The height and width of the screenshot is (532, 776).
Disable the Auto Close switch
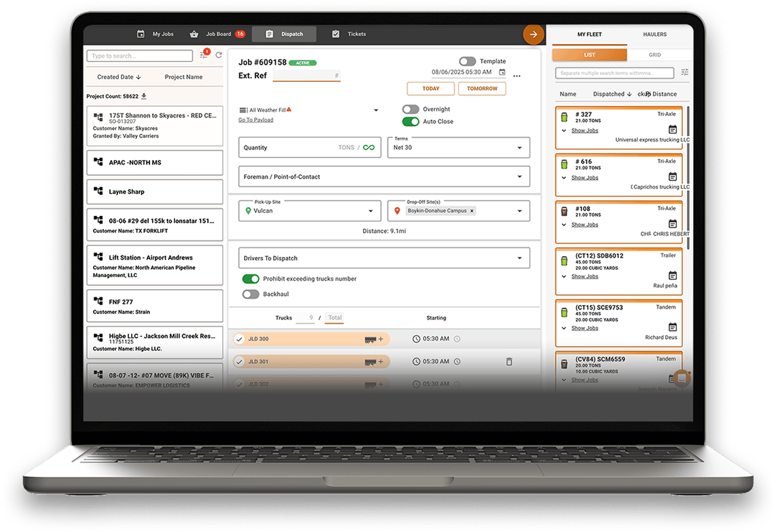coord(410,122)
